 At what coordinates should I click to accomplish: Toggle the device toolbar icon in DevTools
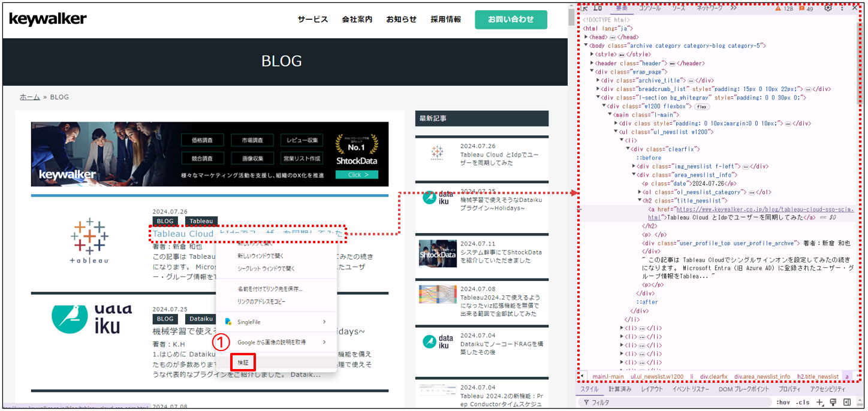pos(598,8)
